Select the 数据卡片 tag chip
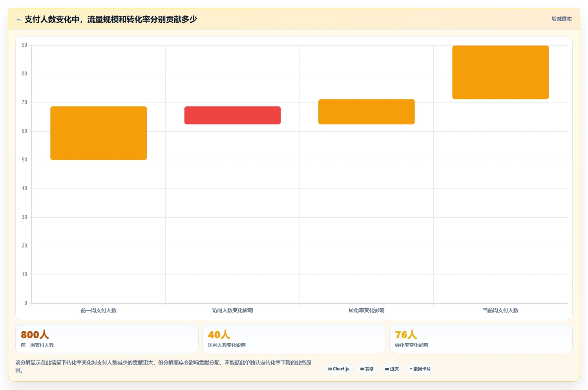This screenshot has height=390, width=588. click(420, 369)
